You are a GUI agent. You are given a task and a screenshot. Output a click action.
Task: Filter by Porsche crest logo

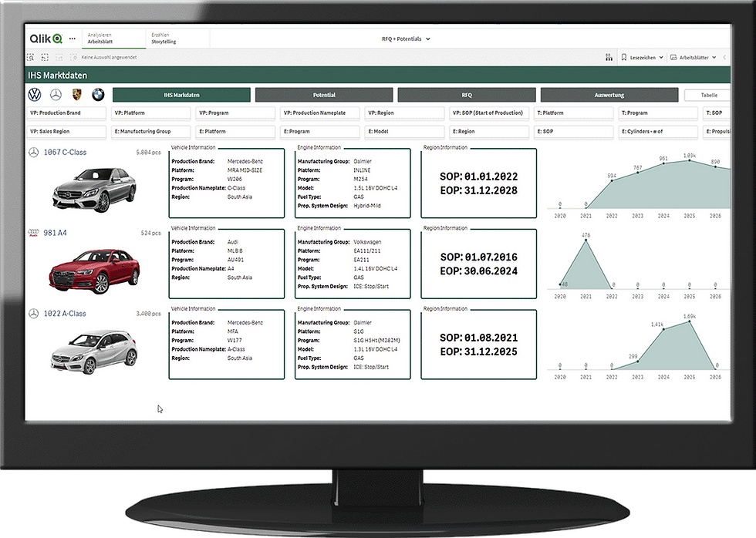pos(76,94)
